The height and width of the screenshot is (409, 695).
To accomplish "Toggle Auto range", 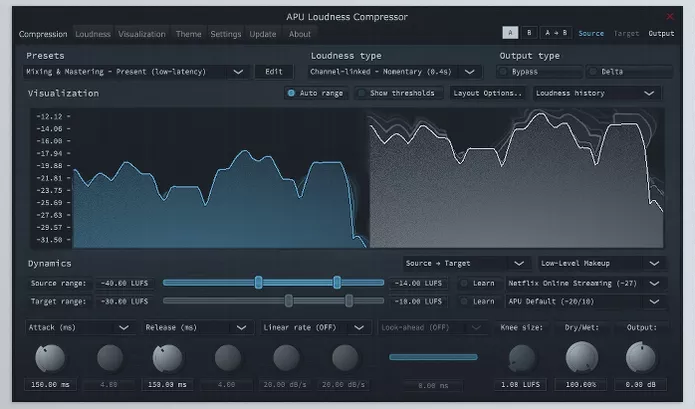I will pyautogui.click(x=316, y=93).
